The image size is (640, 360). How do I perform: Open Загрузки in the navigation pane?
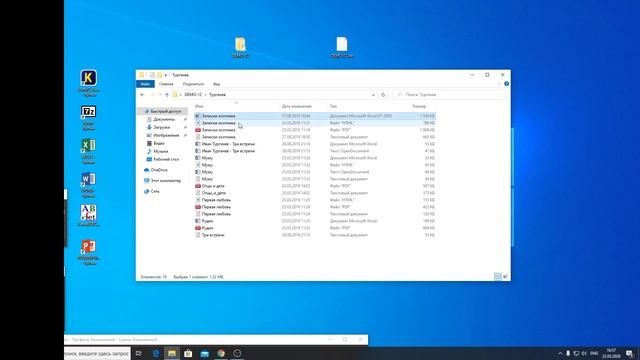coord(162,127)
